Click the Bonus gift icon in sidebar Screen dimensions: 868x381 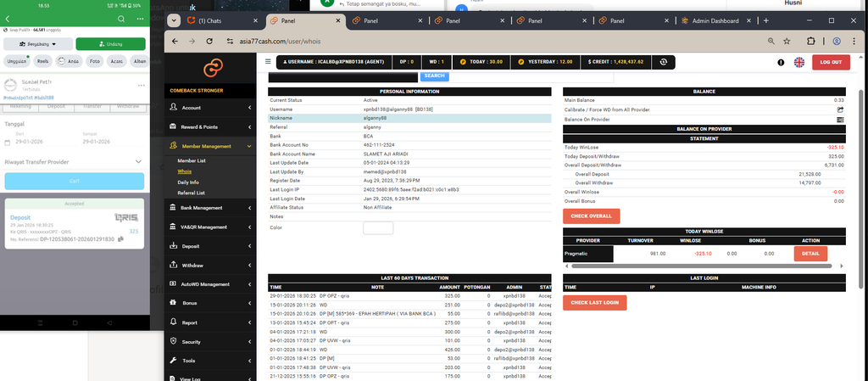coord(173,303)
